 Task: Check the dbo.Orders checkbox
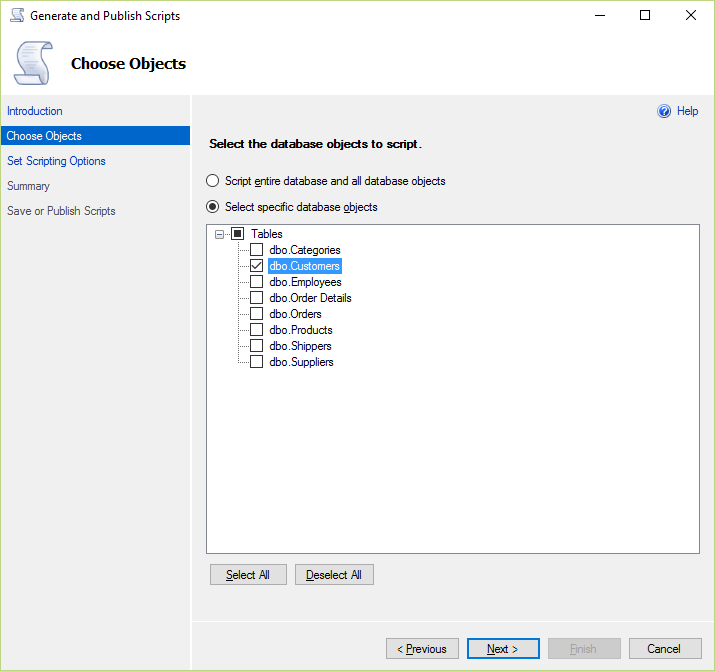point(257,314)
